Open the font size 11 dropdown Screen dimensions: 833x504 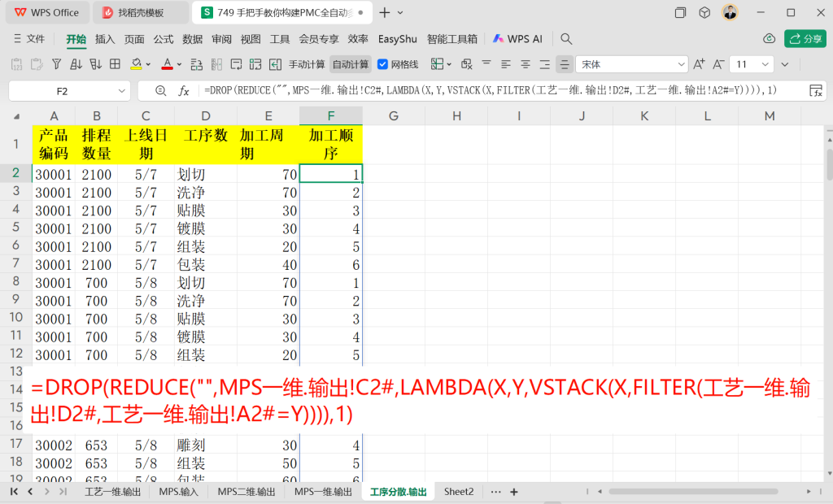pos(765,64)
